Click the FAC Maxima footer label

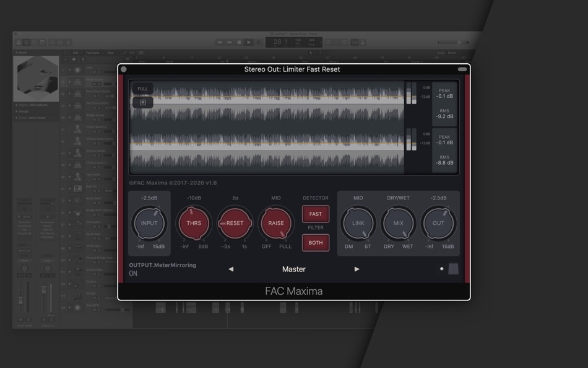click(x=294, y=291)
